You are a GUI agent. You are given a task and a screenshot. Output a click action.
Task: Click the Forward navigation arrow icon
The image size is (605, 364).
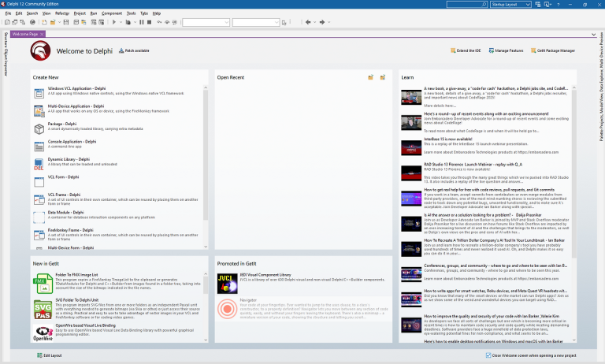pyautogui.click(x=322, y=22)
